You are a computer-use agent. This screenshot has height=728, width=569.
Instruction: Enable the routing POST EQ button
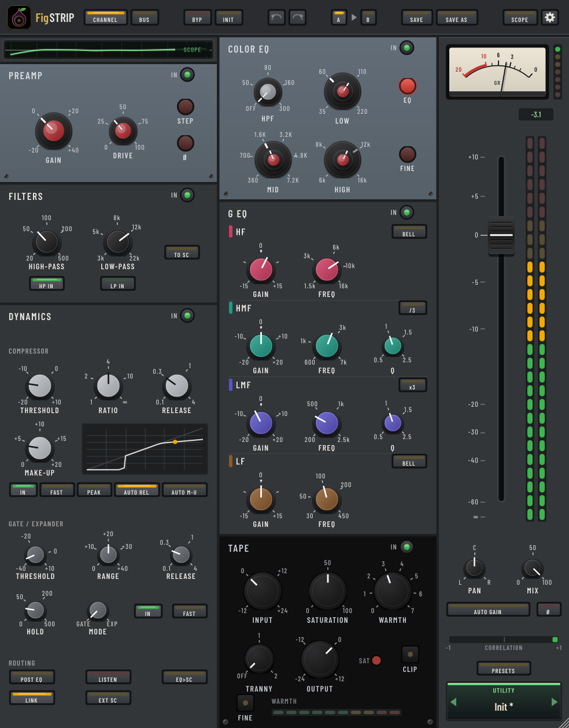pyautogui.click(x=32, y=677)
